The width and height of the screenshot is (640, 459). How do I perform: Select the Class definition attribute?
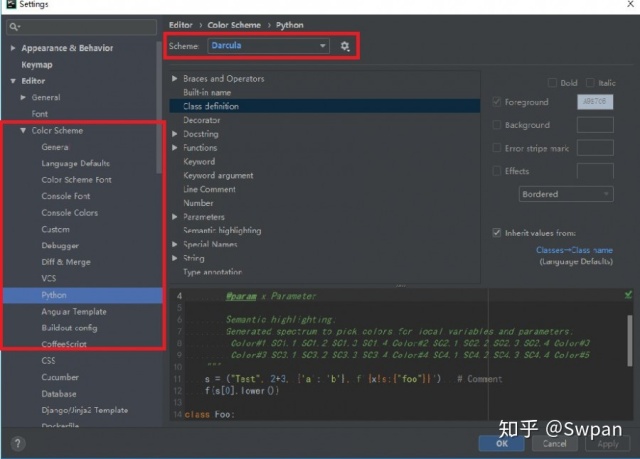tap(324, 106)
